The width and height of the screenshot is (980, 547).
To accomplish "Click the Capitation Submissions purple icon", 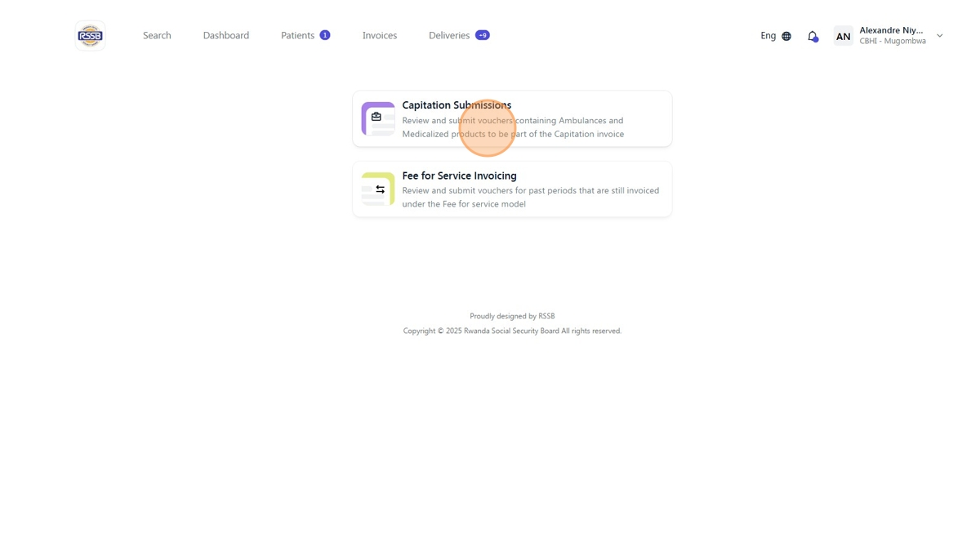I will click(378, 118).
